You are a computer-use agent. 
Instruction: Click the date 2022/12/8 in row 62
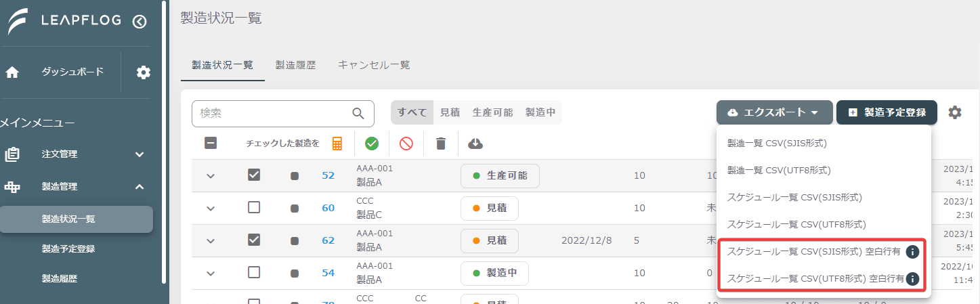(x=587, y=240)
